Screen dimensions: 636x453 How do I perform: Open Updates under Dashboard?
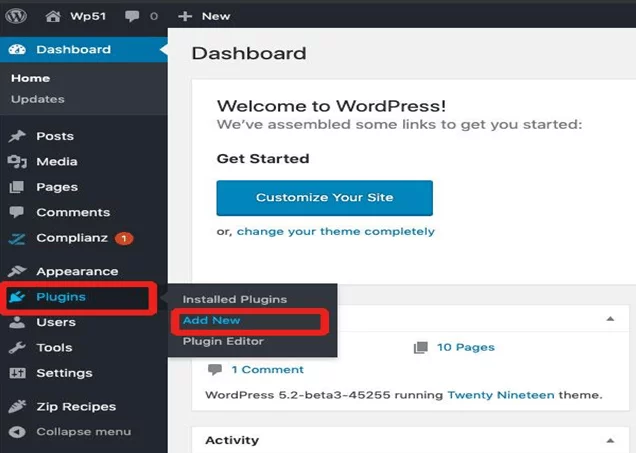38,99
